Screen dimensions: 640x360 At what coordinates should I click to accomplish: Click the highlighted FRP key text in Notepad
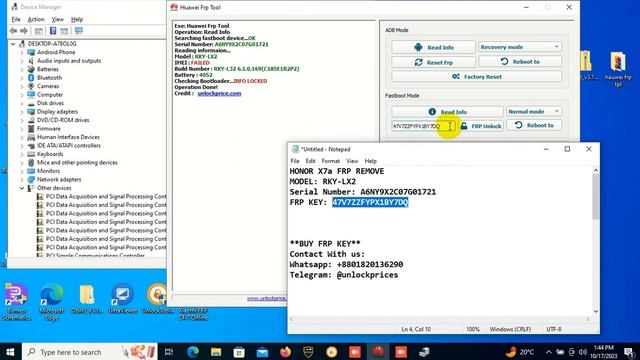[x=370, y=202]
